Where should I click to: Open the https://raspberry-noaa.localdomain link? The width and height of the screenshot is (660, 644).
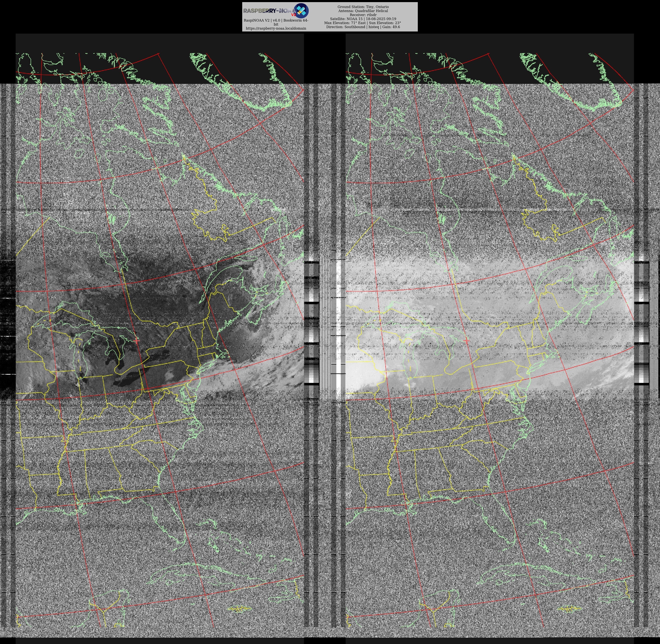[x=276, y=28]
